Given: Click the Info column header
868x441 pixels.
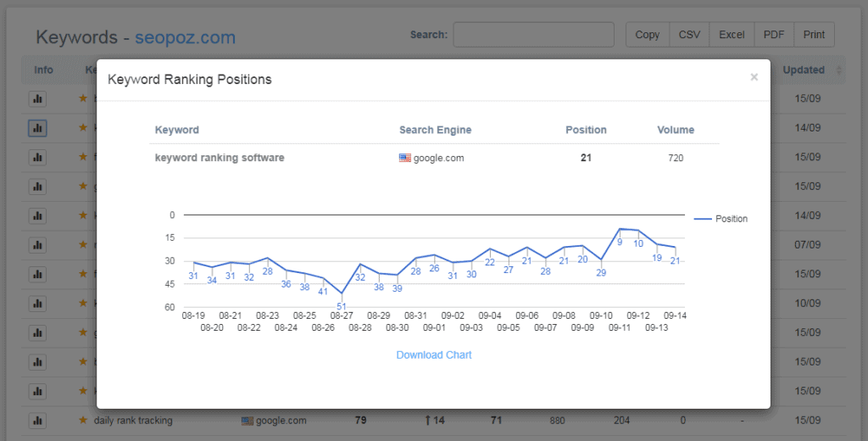Looking at the screenshot, I should coord(44,70).
